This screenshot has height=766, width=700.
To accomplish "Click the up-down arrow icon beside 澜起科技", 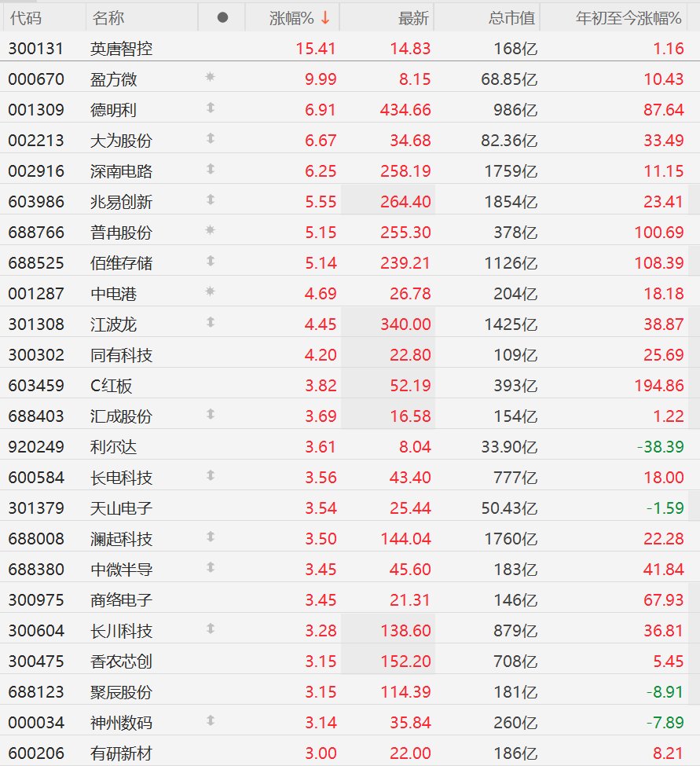I will (x=210, y=537).
